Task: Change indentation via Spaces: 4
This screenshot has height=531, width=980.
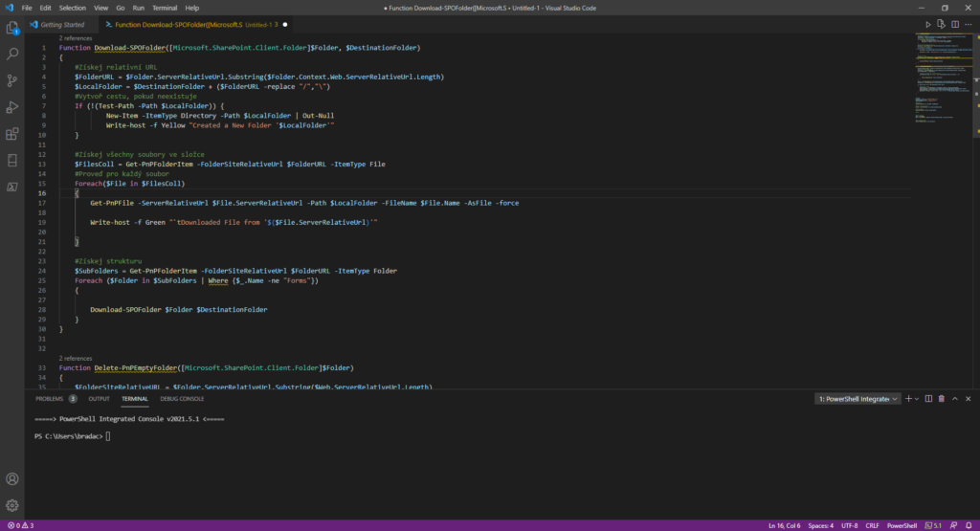Action: pyautogui.click(x=820, y=525)
